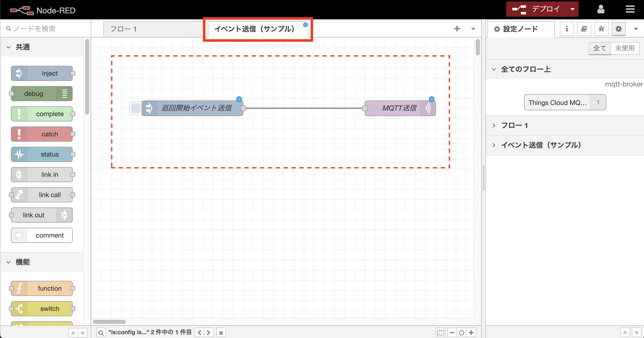Select the イベント送信（サンプル）flow tab
644x338 pixels.
click(254, 29)
